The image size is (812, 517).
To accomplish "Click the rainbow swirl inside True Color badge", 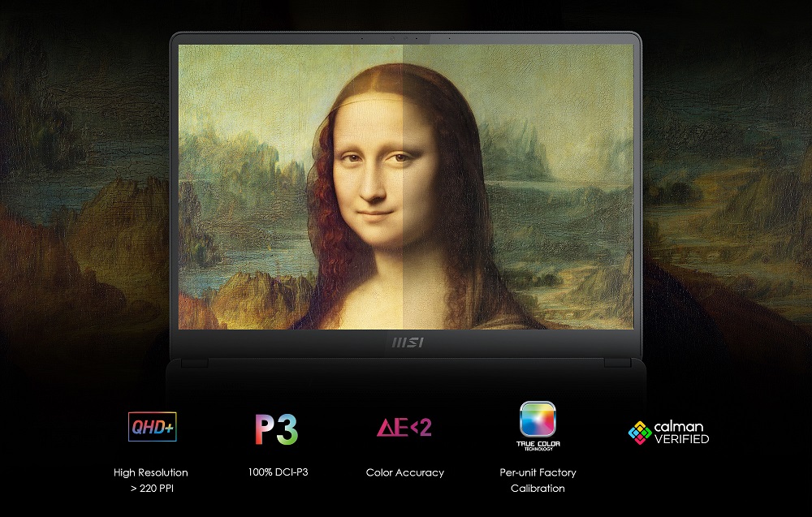I will (538, 420).
